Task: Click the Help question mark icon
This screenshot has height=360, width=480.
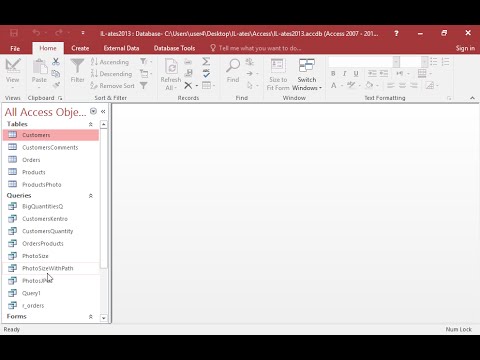Action: click(396, 33)
